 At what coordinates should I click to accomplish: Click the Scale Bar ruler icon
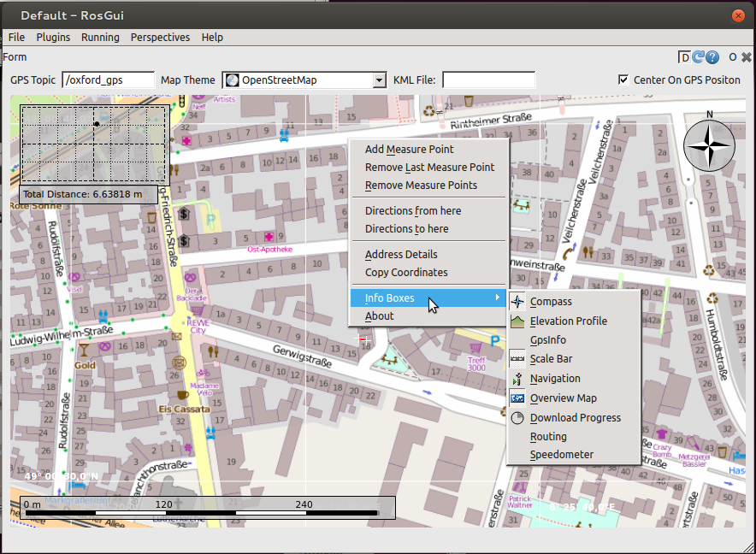pyautogui.click(x=517, y=359)
